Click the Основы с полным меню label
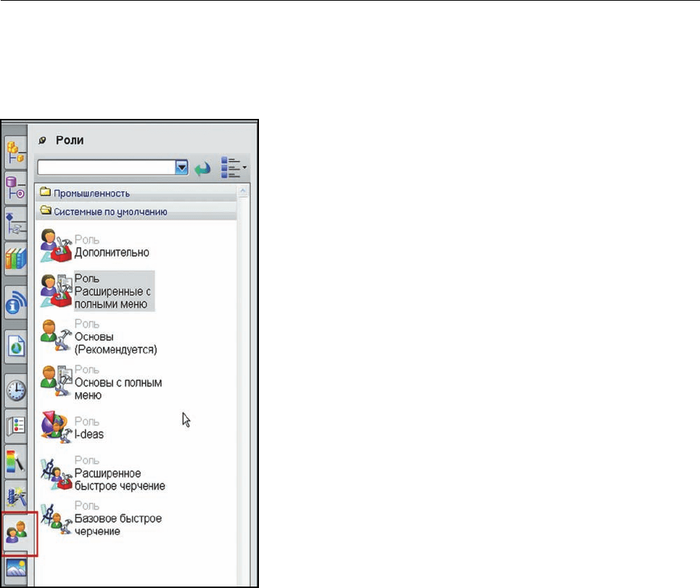 (x=118, y=389)
